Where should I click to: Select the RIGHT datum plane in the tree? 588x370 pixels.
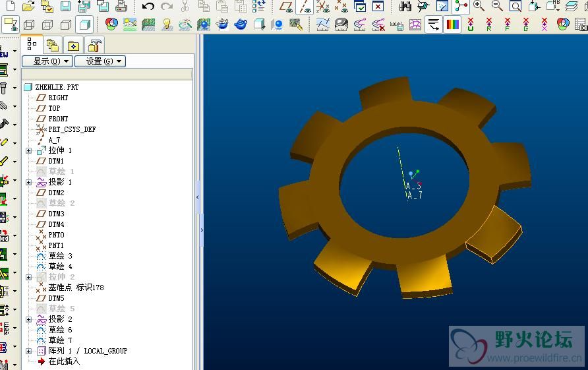[x=58, y=98]
